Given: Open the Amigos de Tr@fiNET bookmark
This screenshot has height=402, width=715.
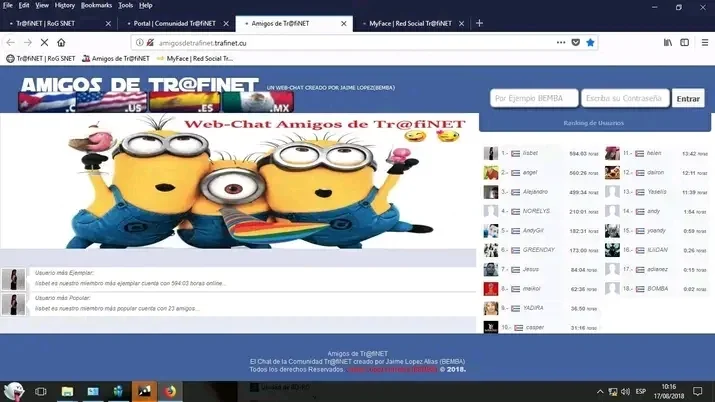Looking at the screenshot, I should click(x=116, y=58).
